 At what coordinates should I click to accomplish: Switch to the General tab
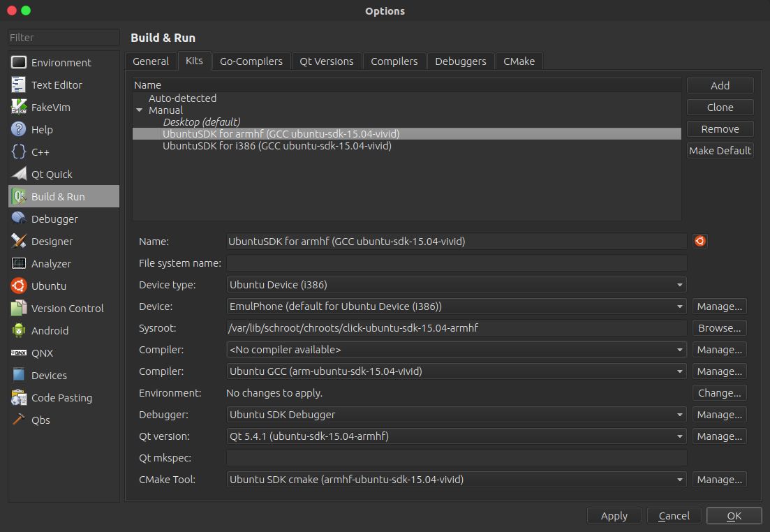(x=150, y=61)
